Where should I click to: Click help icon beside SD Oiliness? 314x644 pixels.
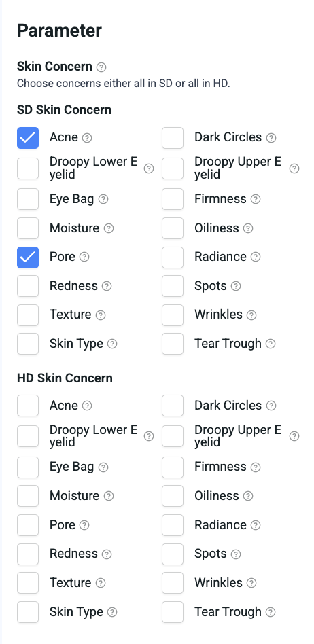(248, 228)
